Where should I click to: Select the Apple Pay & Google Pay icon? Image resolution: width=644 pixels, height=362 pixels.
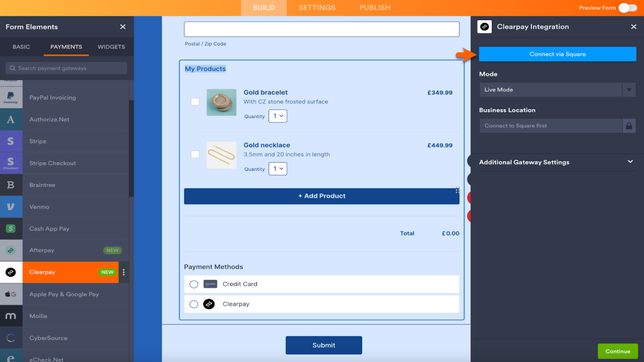(x=11, y=294)
